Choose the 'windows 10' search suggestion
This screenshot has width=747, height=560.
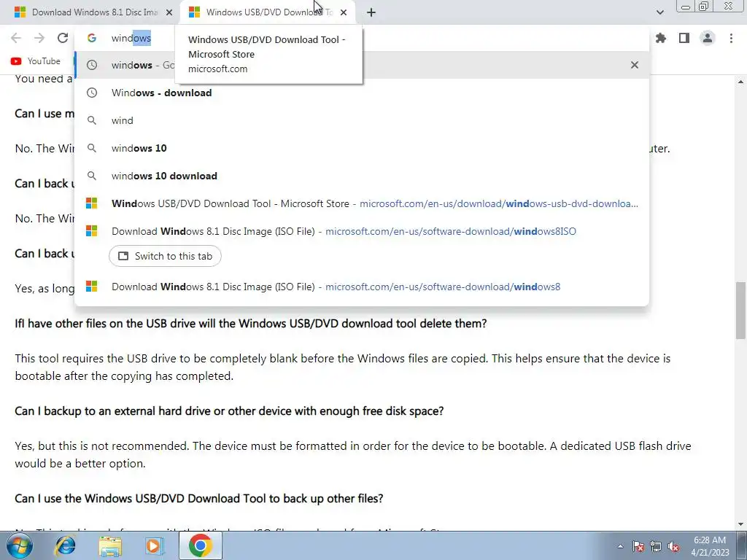(362, 148)
